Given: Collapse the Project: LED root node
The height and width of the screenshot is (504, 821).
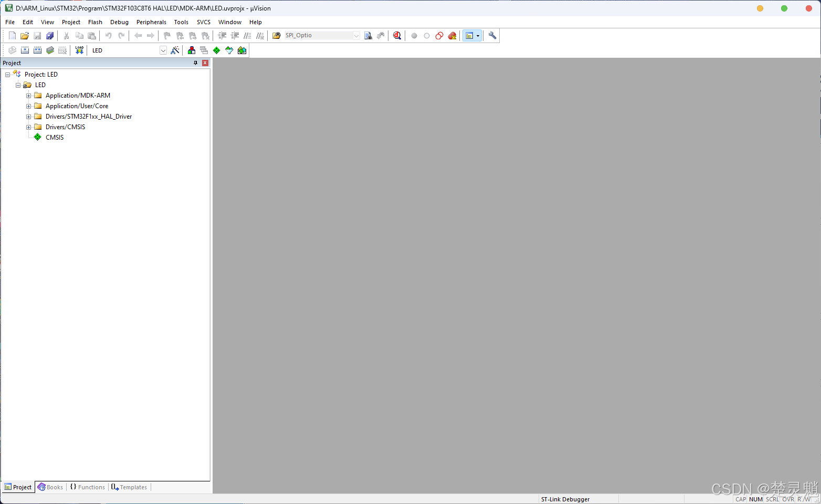Looking at the screenshot, I should 8,75.
